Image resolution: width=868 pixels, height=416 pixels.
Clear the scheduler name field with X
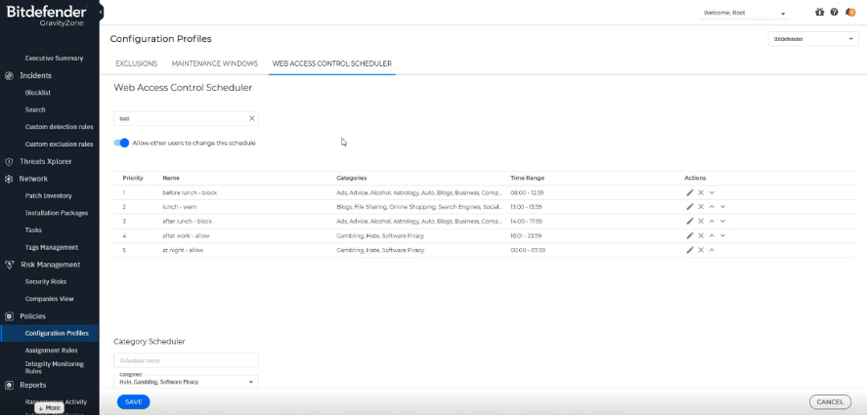tap(251, 118)
